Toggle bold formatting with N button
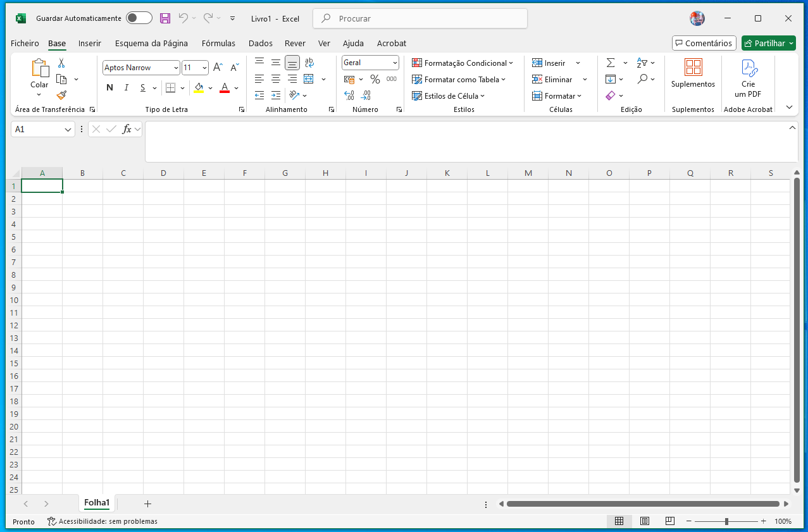 [110, 87]
